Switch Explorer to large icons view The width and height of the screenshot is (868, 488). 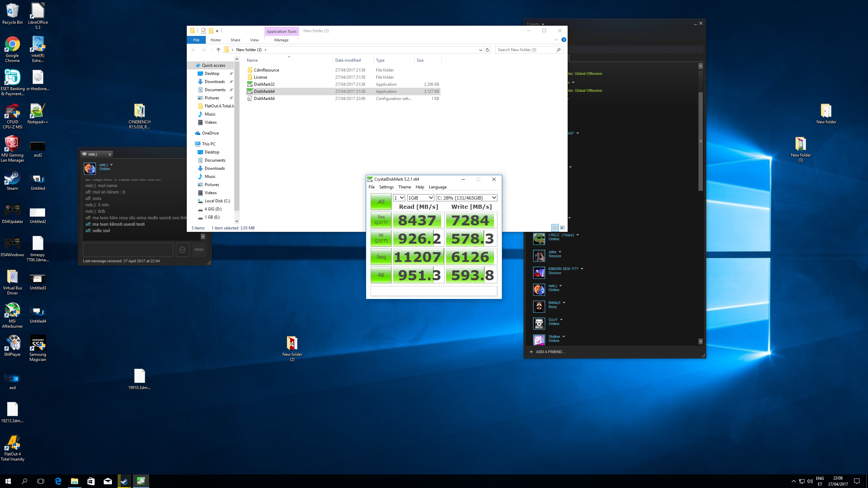pyautogui.click(x=563, y=228)
